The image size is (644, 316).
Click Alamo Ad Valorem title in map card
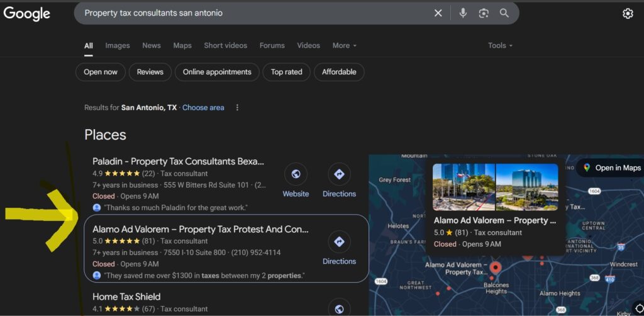pyautogui.click(x=495, y=220)
